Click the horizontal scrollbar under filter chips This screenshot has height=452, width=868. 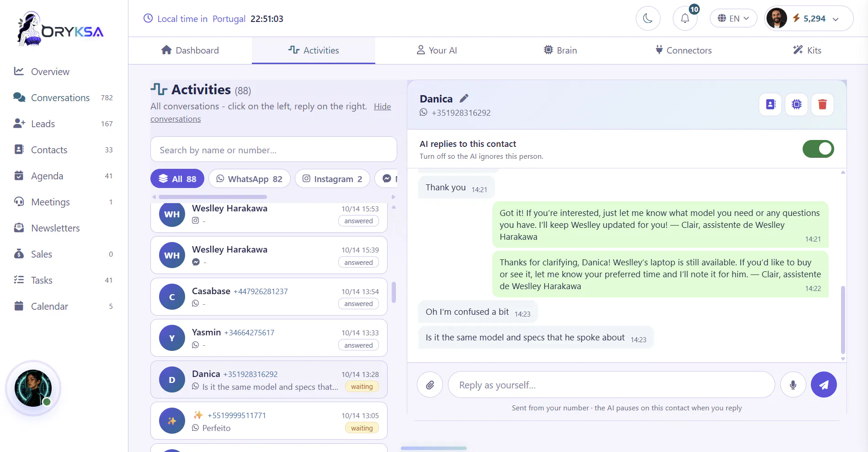[213, 197]
